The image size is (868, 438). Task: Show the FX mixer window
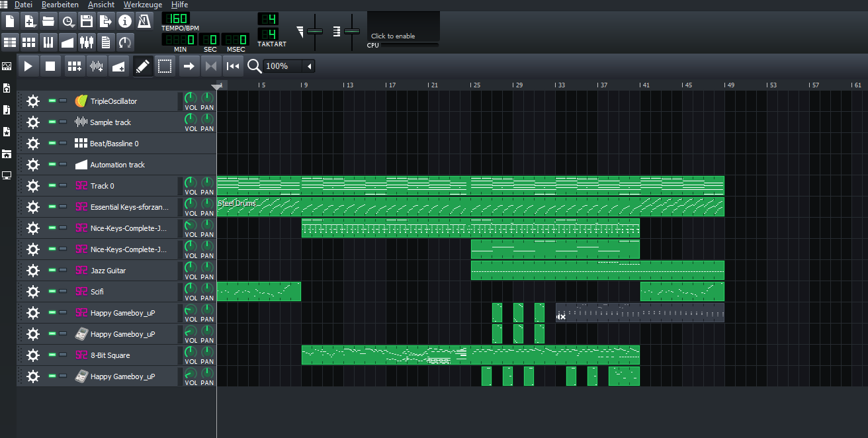click(x=87, y=43)
